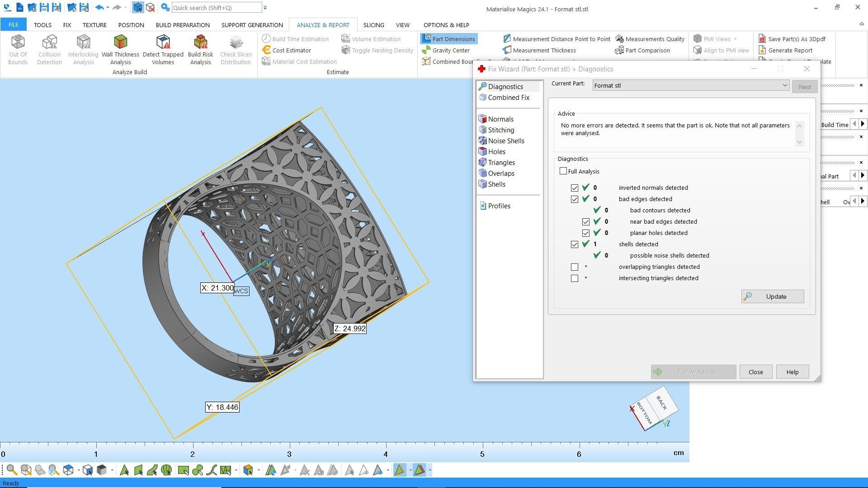The image size is (868, 488).
Task: Enable Full Analysis checkbox
Action: click(x=563, y=171)
